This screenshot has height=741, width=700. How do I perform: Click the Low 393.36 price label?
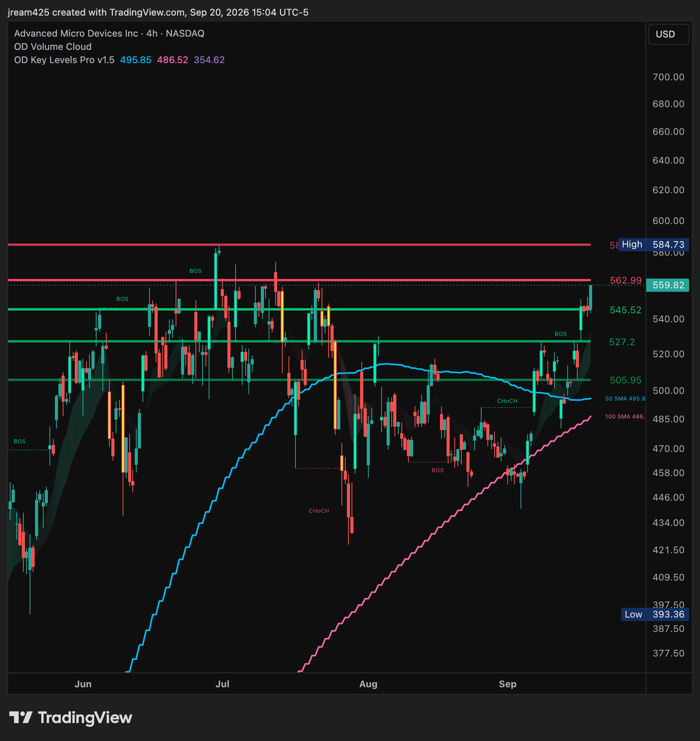coord(655,614)
